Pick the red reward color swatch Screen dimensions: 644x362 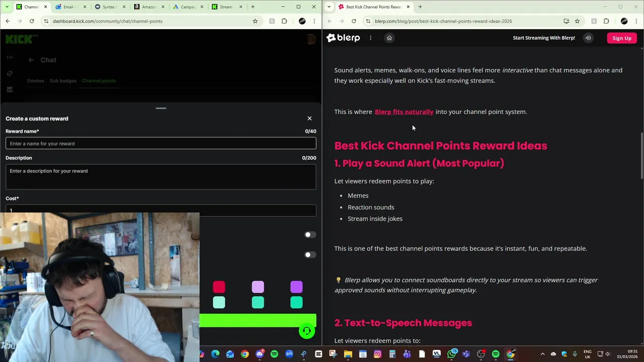(219, 287)
